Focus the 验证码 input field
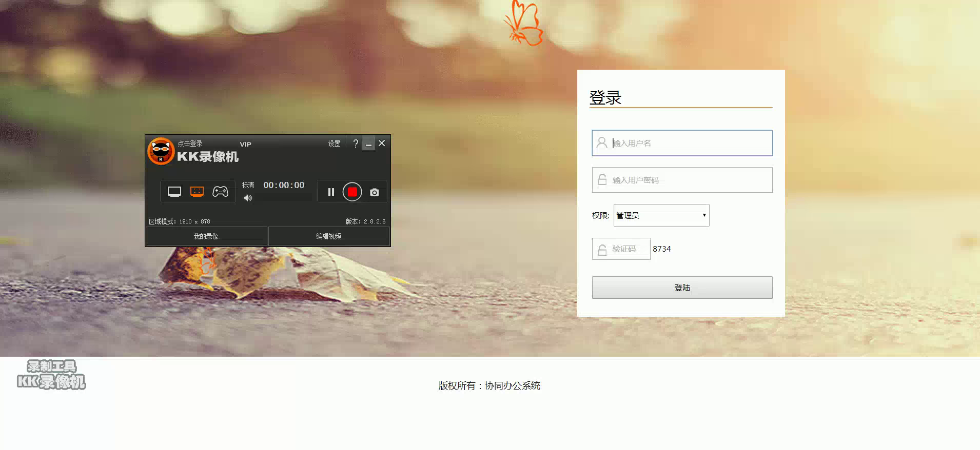The image size is (980, 450). 621,249
